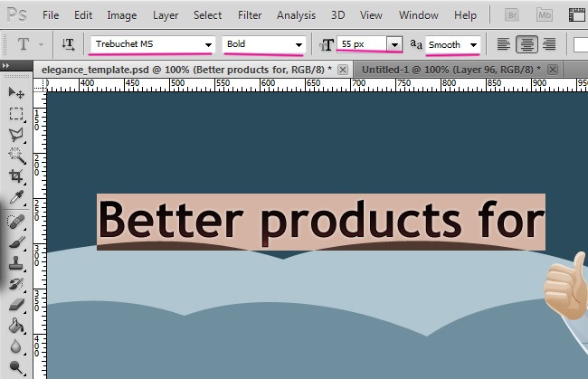Open the Filter menu

[250, 15]
